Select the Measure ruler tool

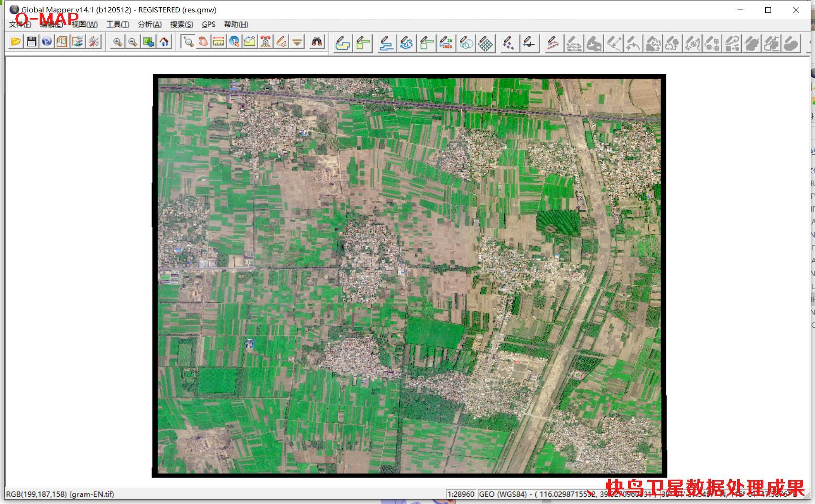pos(218,42)
